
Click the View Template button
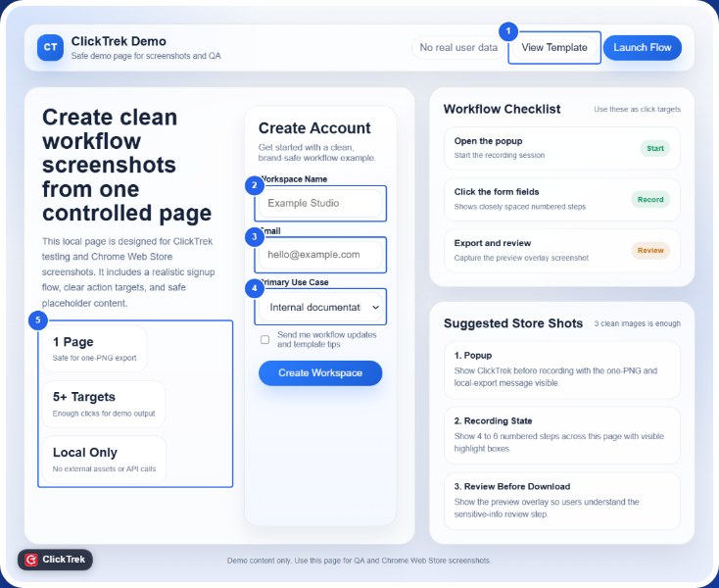click(553, 47)
